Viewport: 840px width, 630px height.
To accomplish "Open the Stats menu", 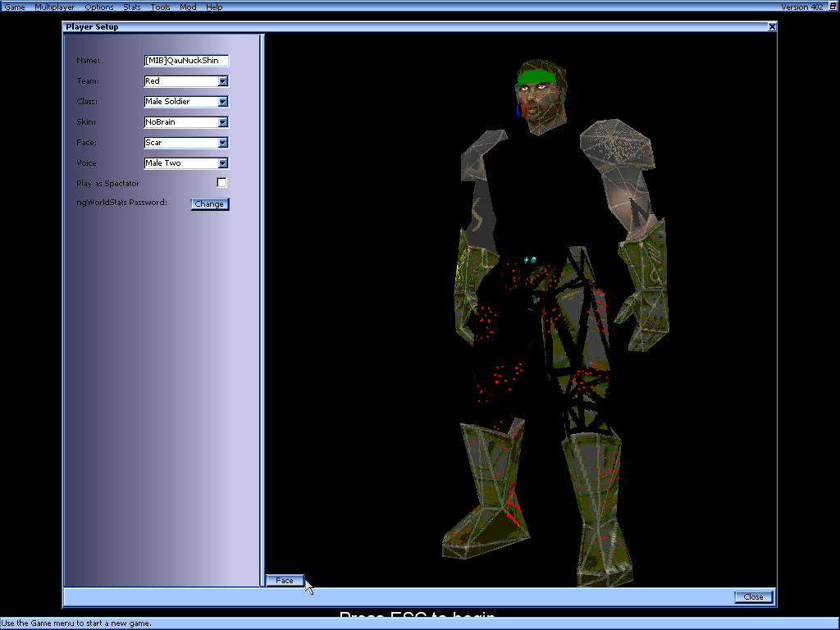I will click(131, 7).
